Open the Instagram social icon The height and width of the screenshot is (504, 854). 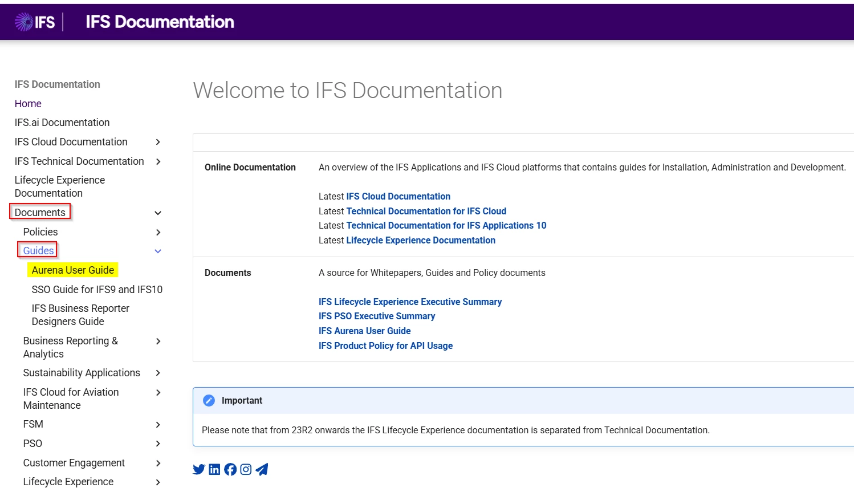pos(246,469)
